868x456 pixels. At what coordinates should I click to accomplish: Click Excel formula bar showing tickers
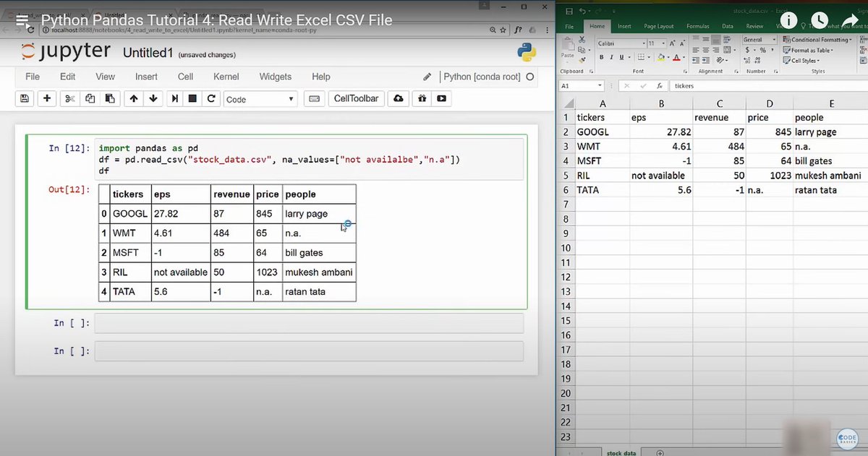click(769, 85)
